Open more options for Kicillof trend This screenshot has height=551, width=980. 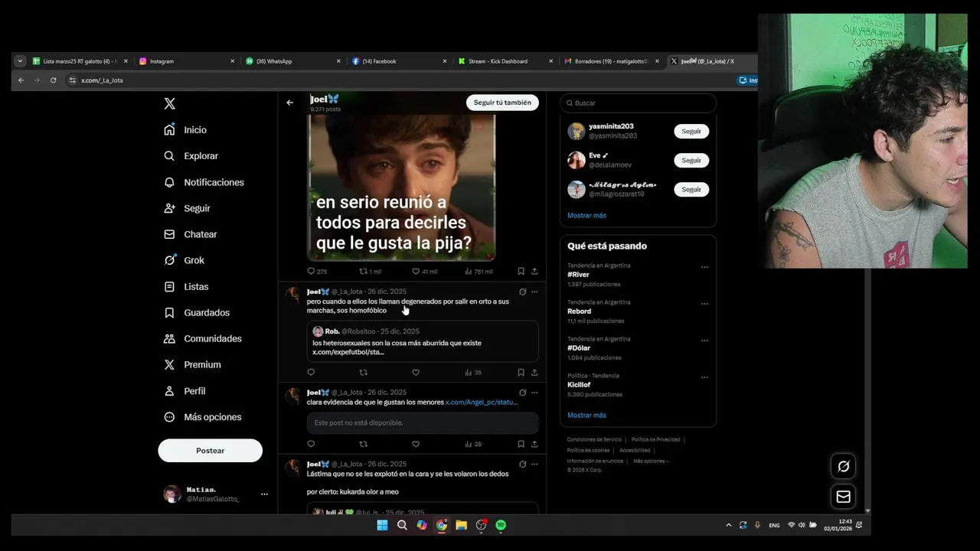pyautogui.click(x=704, y=377)
